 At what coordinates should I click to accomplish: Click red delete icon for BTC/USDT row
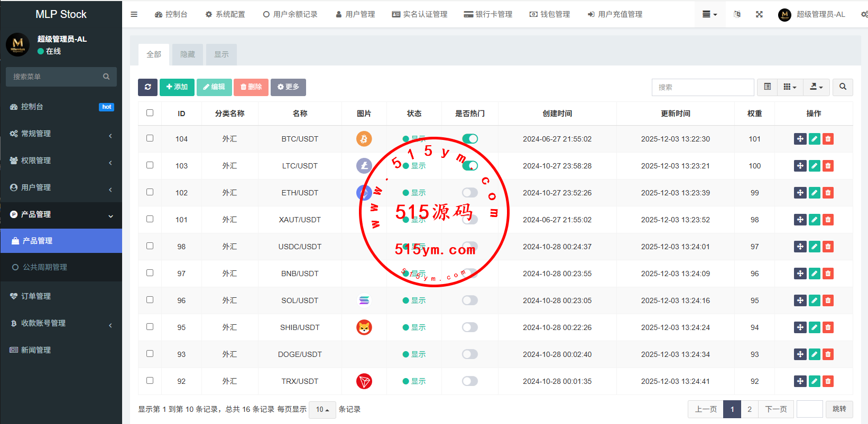click(828, 139)
